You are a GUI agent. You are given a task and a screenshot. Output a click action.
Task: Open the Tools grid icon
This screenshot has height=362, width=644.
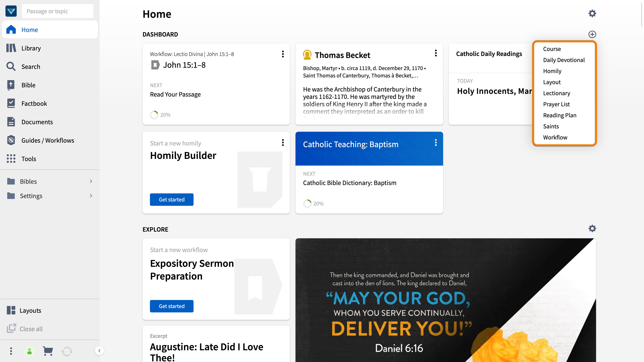point(11,159)
